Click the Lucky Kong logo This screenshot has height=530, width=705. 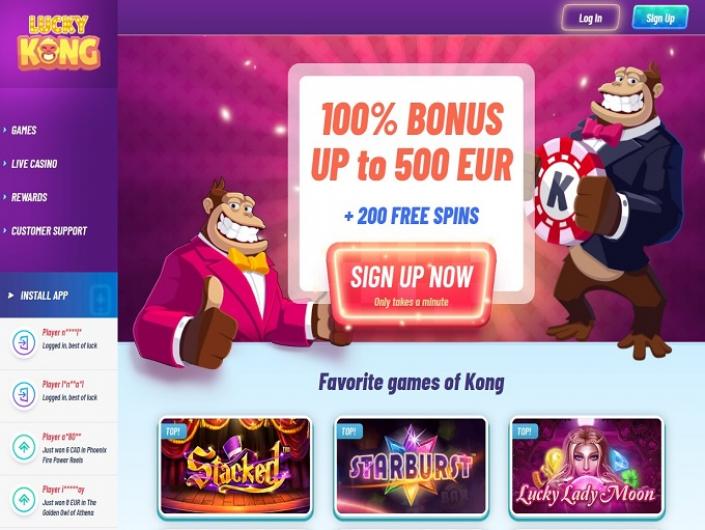(x=59, y=43)
